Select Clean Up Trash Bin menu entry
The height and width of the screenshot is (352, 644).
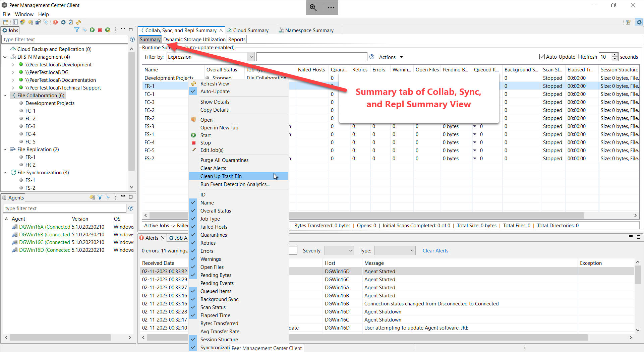click(221, 176)
